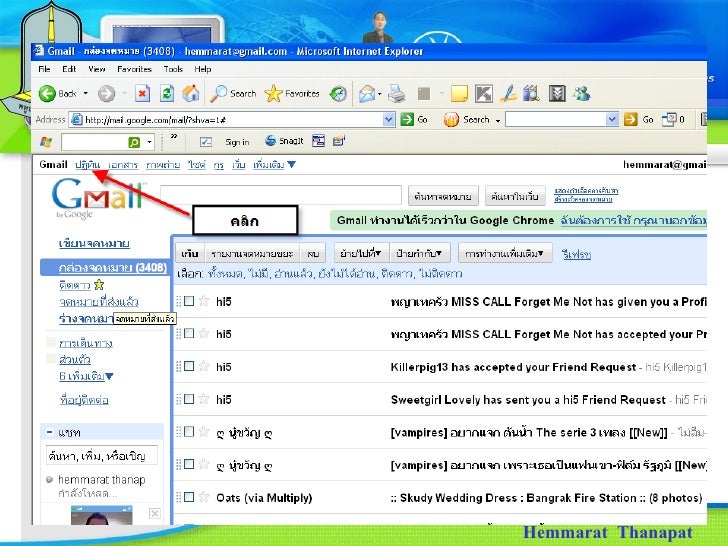The image size is (728, 546).
Task: Collapse the chat section minus toggle
Action: tap(49, 432)
